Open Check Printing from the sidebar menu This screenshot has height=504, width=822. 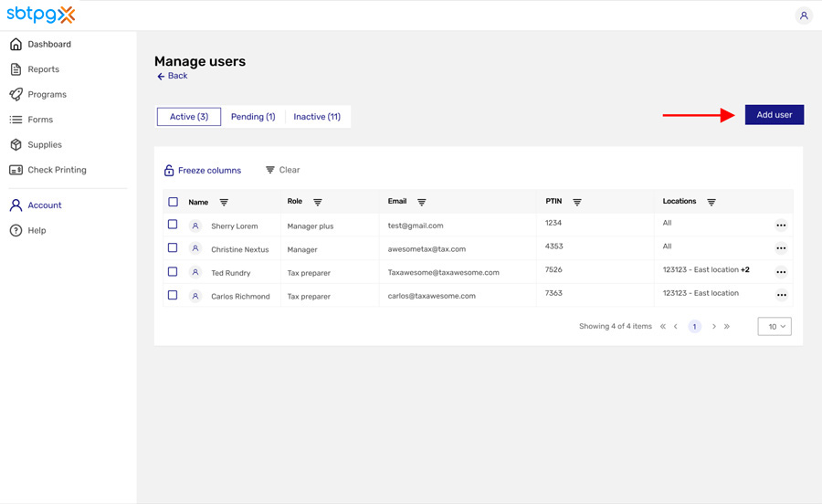coord(58,170)
